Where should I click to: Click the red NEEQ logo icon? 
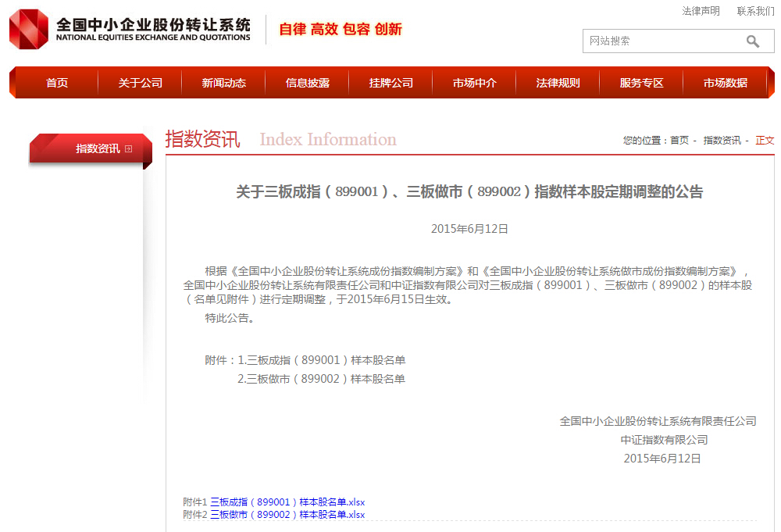pyautogui.click(x=29, y=29)
